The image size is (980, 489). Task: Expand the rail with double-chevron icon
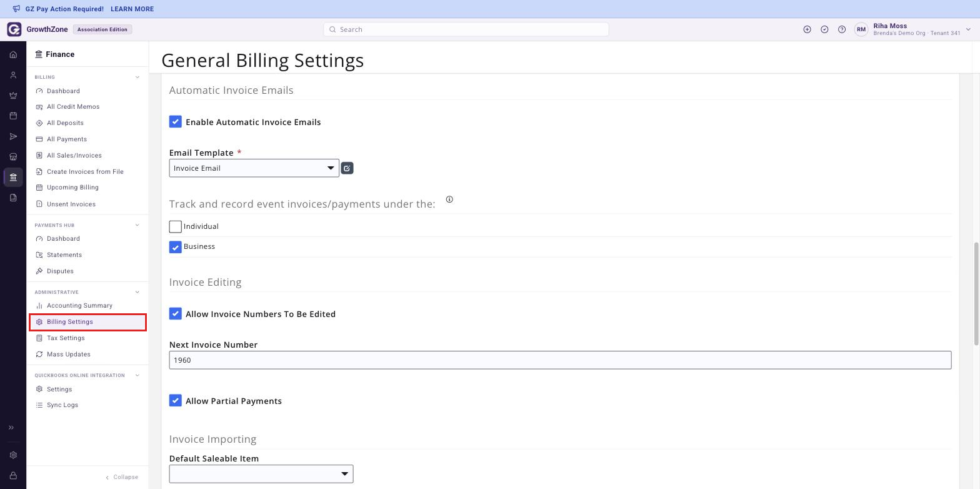click(11, 428)
